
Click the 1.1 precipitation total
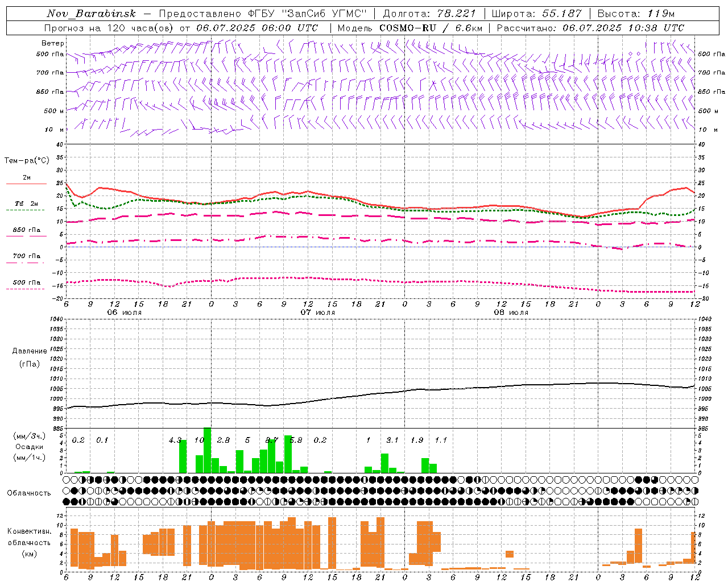pyautogui.click(x=441, y=440)
